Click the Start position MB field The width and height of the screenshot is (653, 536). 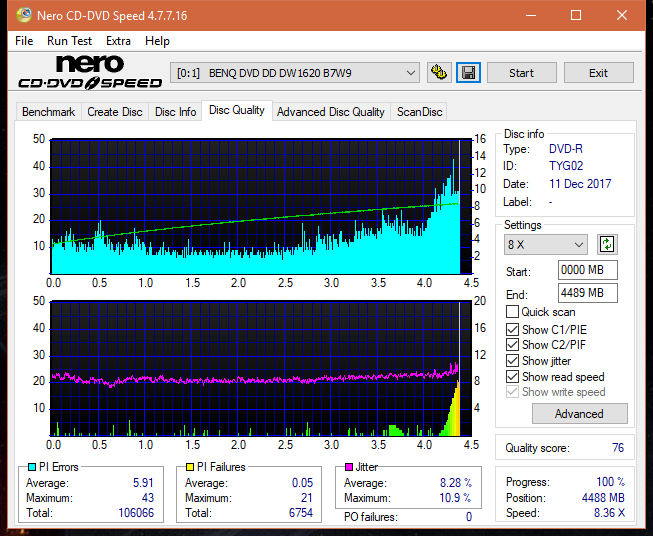click(587, 270)
